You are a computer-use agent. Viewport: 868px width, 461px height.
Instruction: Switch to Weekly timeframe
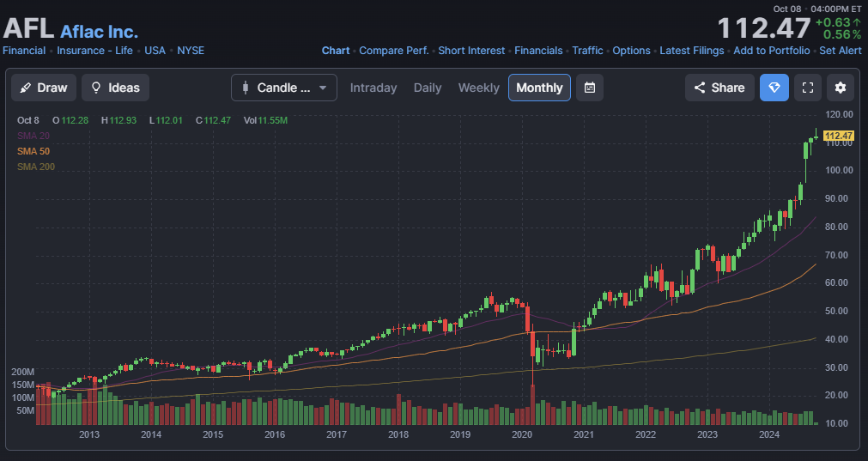479,88
